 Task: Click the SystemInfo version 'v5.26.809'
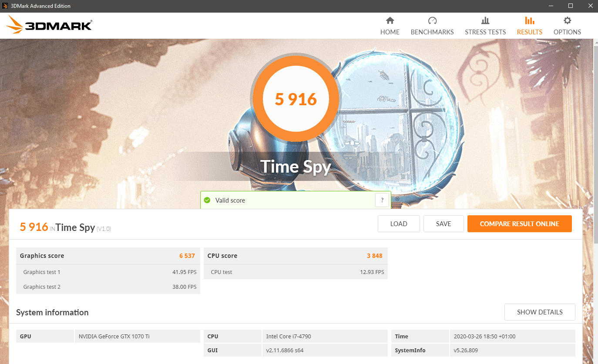coord(466,350)
